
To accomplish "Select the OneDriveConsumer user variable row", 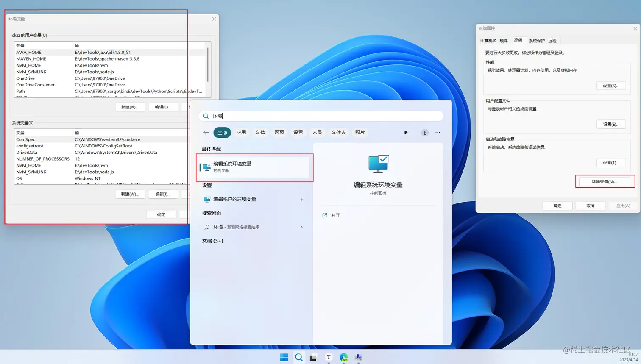I will tap(110, 85).
